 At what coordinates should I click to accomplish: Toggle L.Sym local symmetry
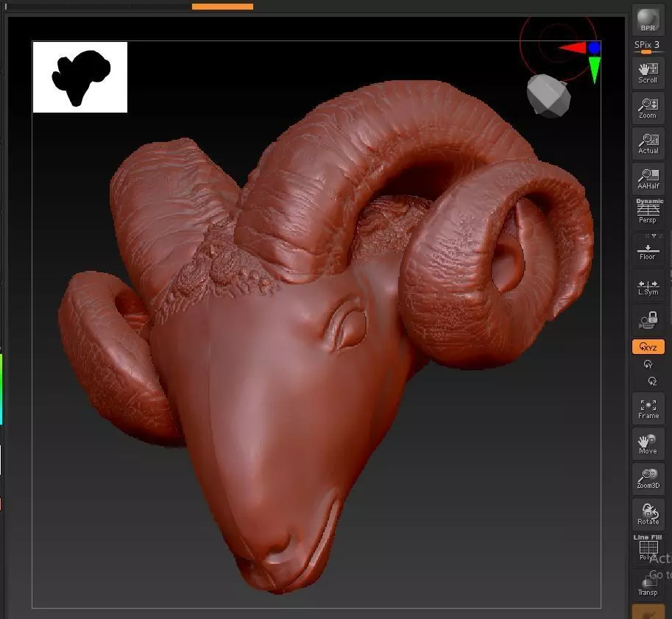click(x=648, y=287)
